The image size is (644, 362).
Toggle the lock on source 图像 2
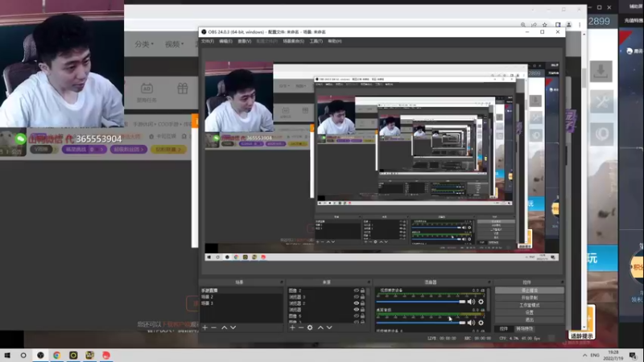point(362,290)
